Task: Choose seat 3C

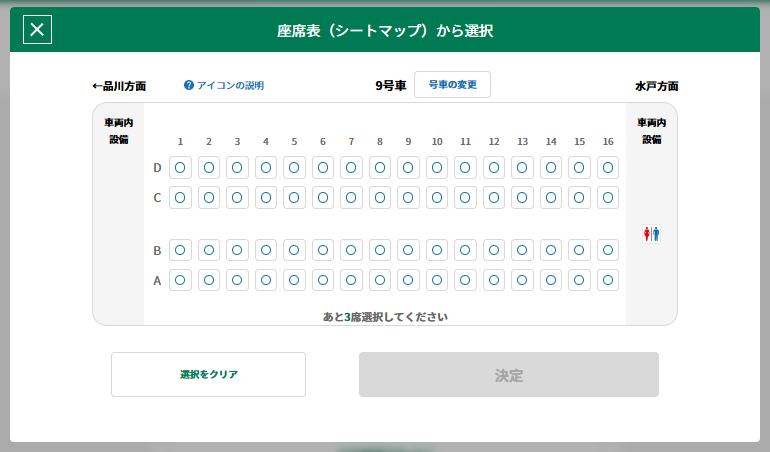Action: click(237, 198)
